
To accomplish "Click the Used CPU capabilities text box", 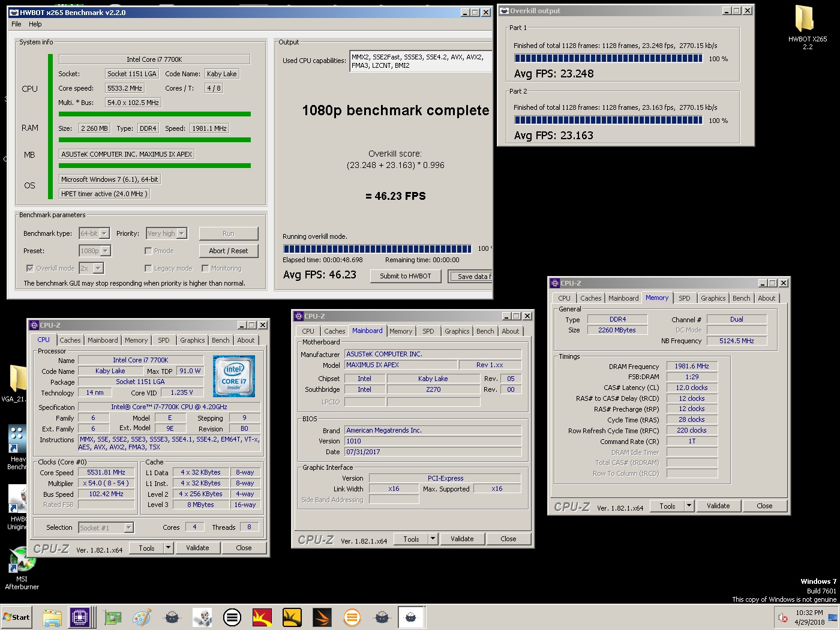I will pyautogui.click(x=421, y=62).
